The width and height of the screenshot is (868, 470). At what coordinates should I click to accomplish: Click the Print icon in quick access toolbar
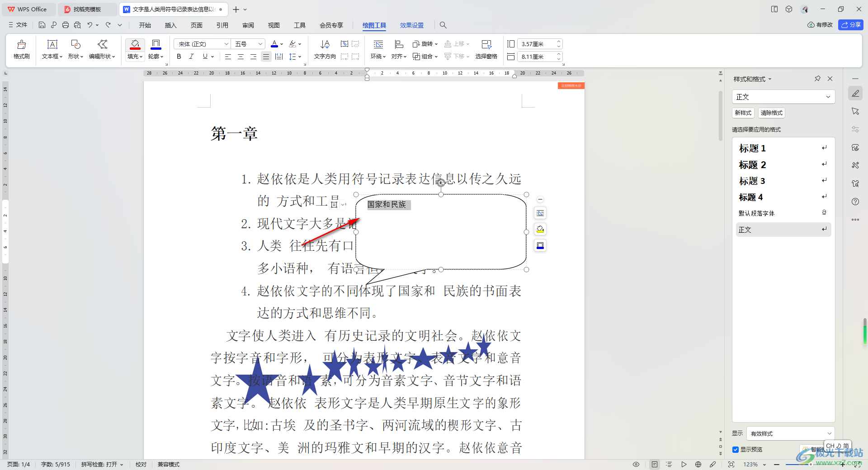pos(66,25)
